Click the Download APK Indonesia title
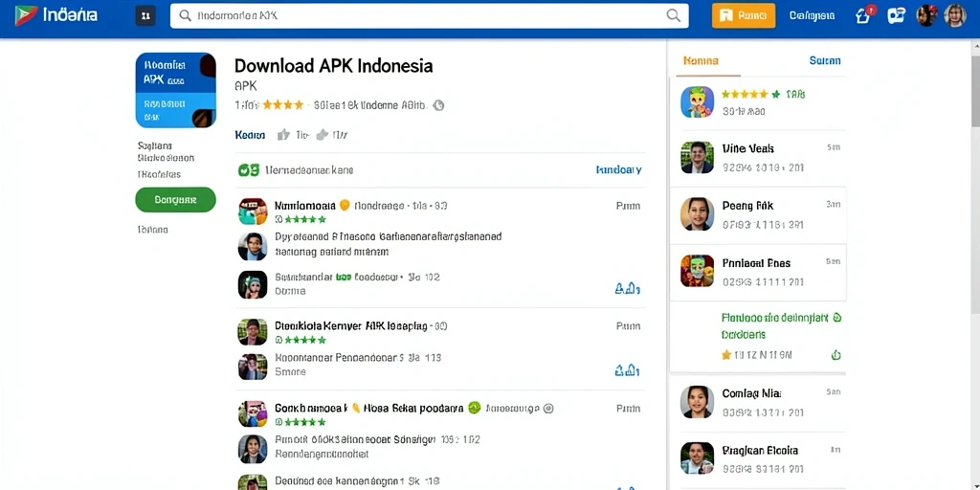980x490 pixels. click(x=333, y=66)
